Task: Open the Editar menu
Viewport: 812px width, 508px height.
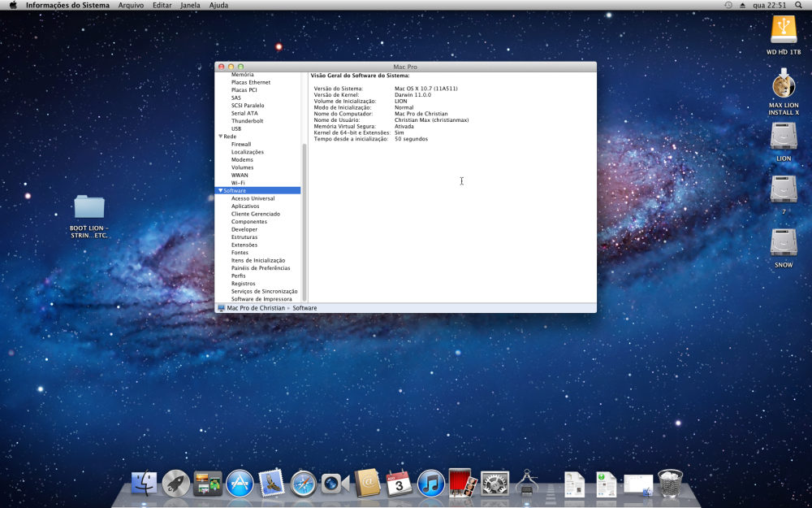Action: [x=162, y=5]
